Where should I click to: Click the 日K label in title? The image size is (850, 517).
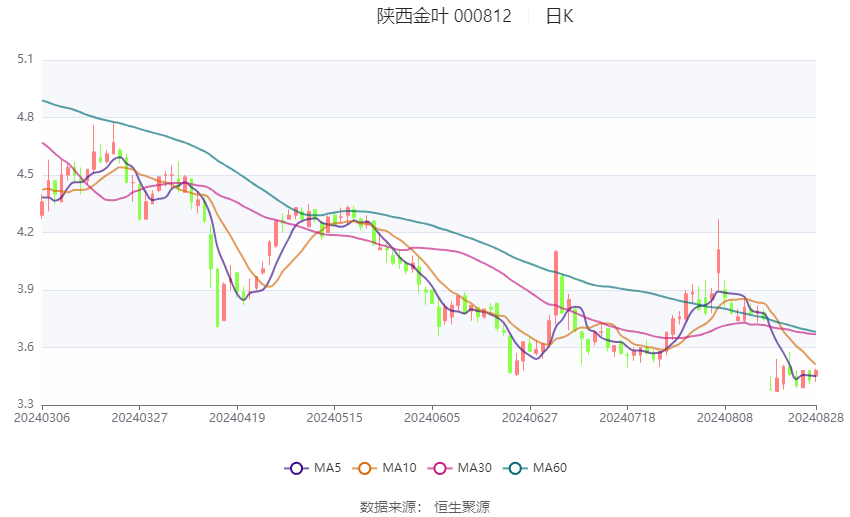point(559,16)
